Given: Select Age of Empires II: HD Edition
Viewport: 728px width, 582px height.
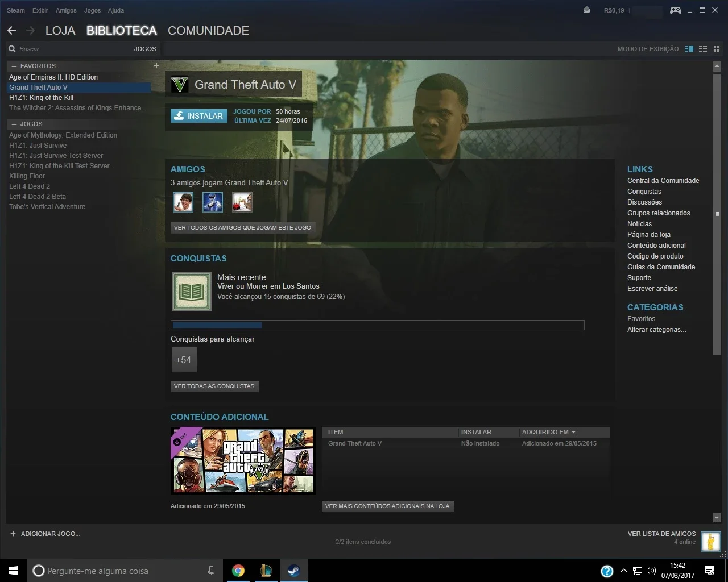Looking at the screenshot, I should pos(78,77).
